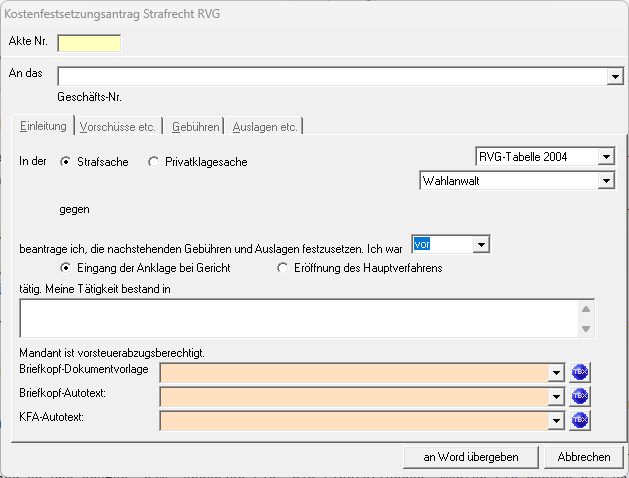Choose Eröffnung des Hauptverfahrens option
Image resolution: width=629 pixels, height=478 pixels.
pos(282,268)
